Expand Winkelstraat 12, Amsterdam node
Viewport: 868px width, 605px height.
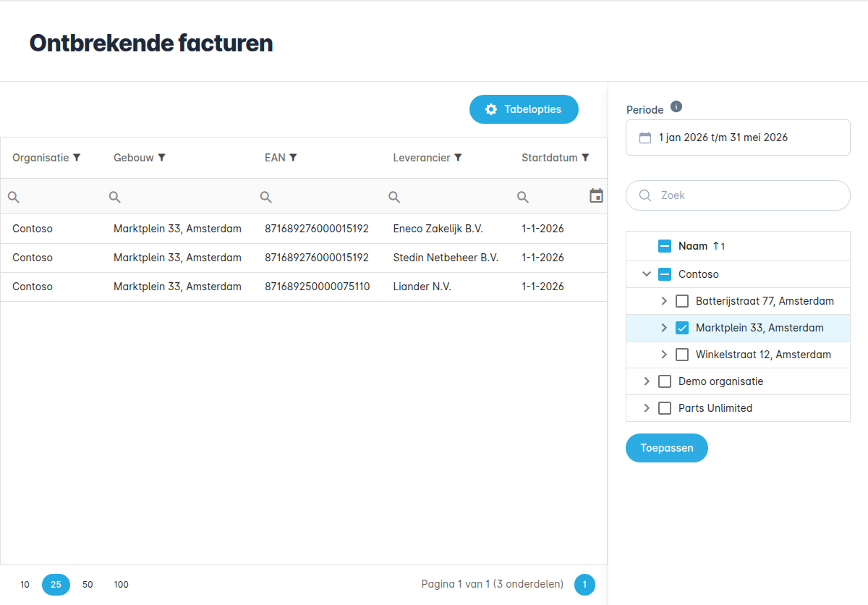pyautogui.click(x=664, y=355)
